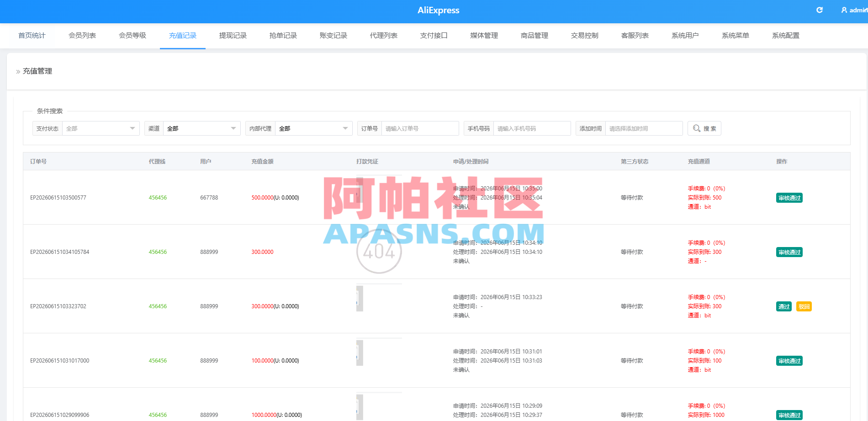Click the 充值通道 column header
Screen dimensions: 868x421
(699, 162)
